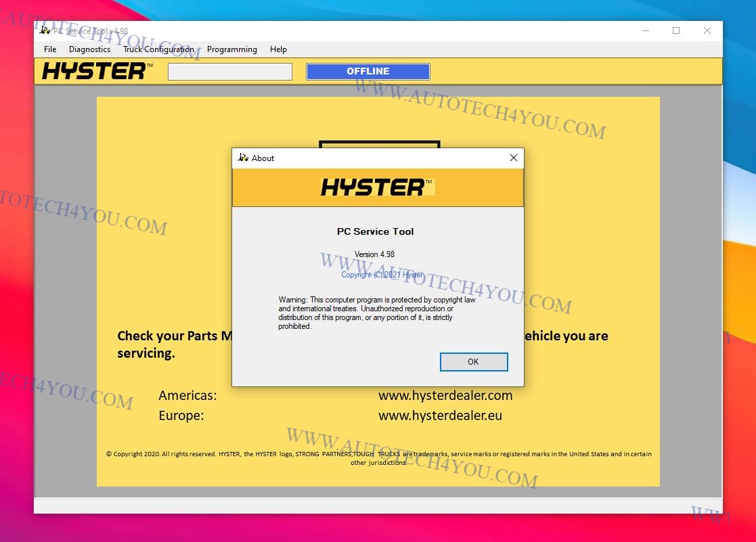Image resolution: width=756 pixels, height=542 pixels.
Task: Open the Help menu
Action: point(278,49)
